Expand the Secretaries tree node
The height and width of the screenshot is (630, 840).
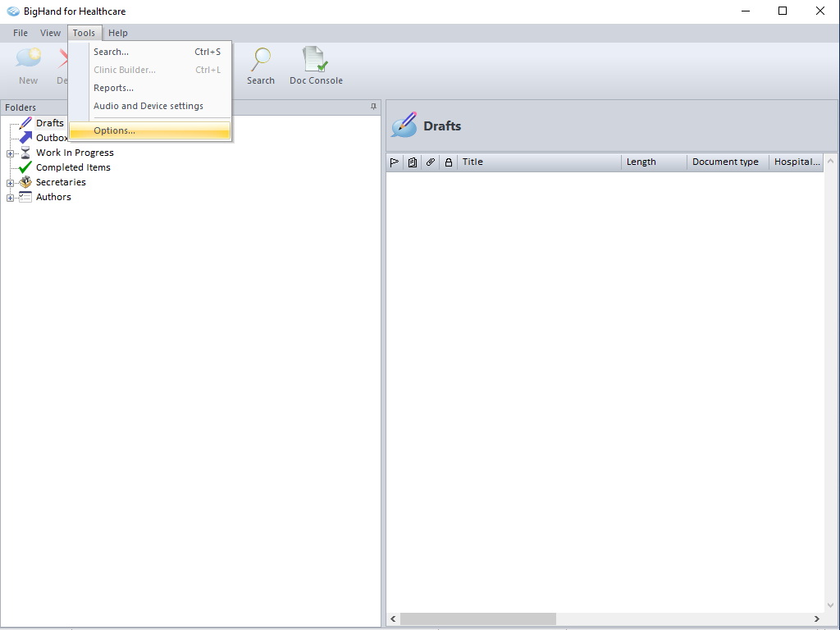click(10, 183)
